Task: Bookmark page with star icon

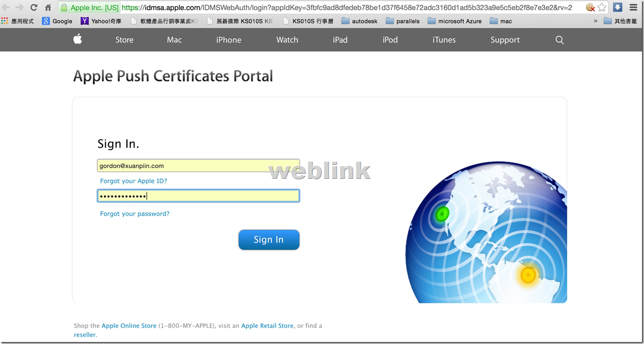Action: [602, 8]
